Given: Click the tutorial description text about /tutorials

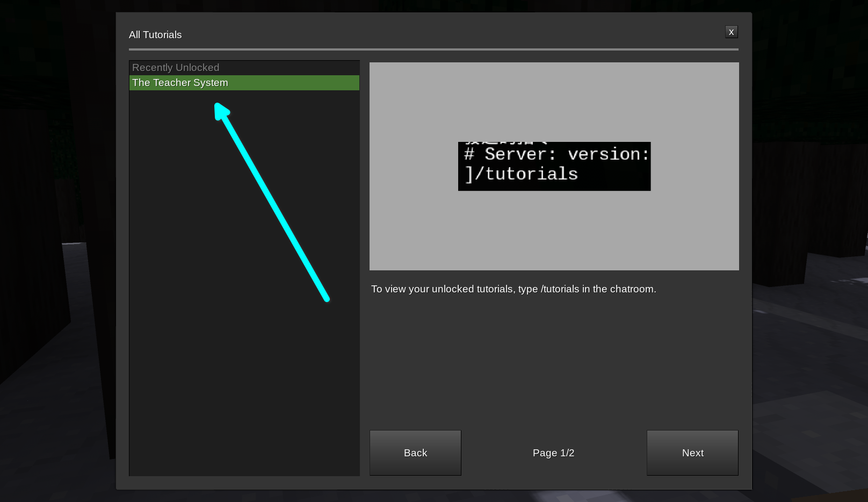Looking at the screenshot, I should (x=513, y=289).
